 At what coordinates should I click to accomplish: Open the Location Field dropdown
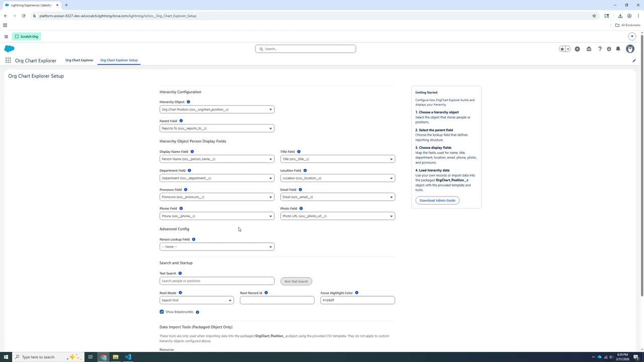[x=338, y=178]
